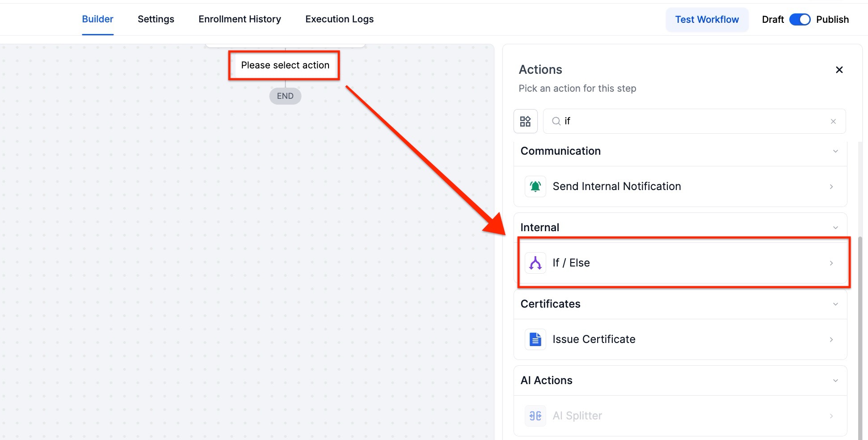The image size is (868, 440).
Task: Select the Please select action step
Action: (x=285, y=65)
